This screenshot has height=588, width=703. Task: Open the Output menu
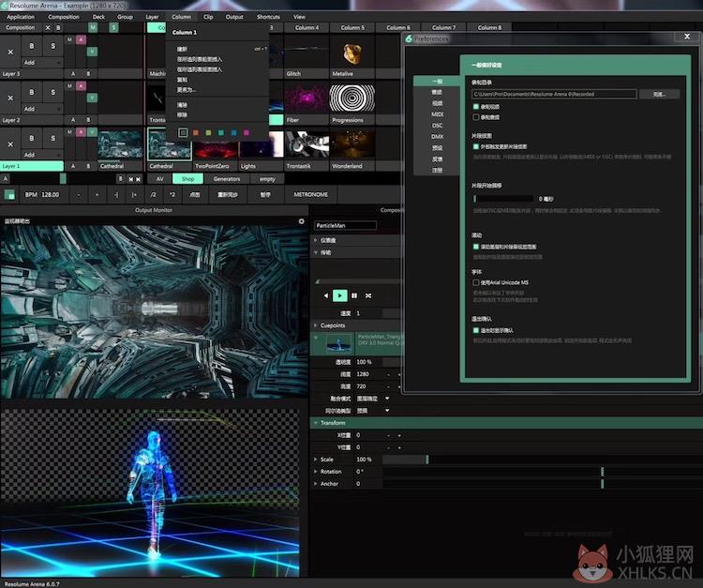(x=234, y=17)
